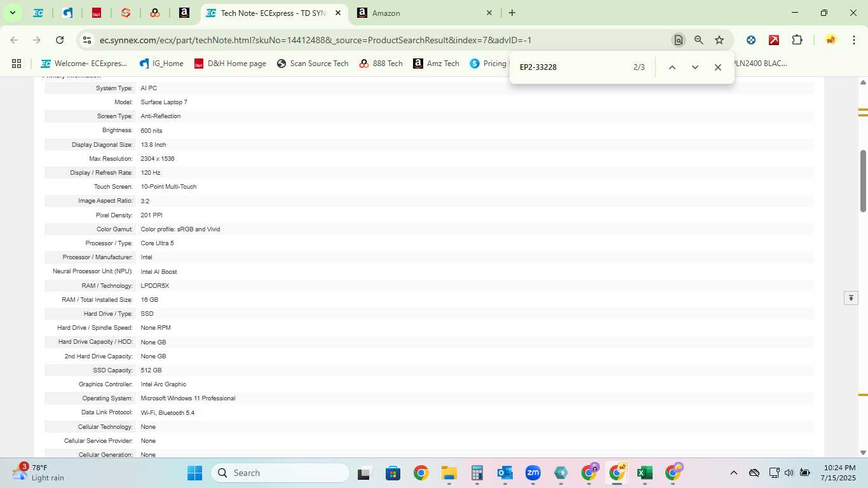Close the find bar
Image resolution: width=868 pixels, height=488 pixels.
[717, 67]
